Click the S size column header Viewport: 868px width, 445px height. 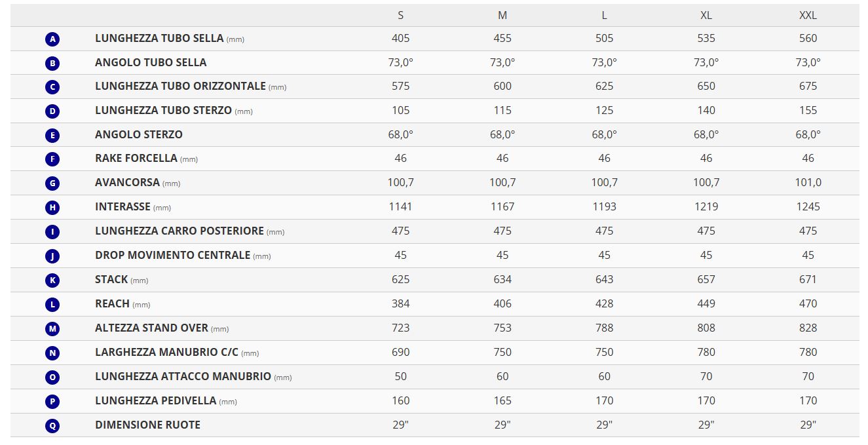400,15
